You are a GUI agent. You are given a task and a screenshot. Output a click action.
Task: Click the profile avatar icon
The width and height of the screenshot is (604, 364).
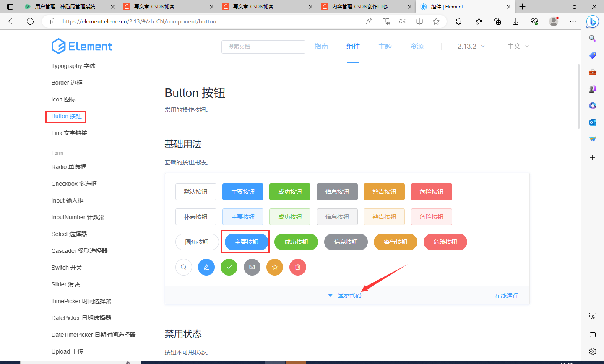tap(554, 21)
